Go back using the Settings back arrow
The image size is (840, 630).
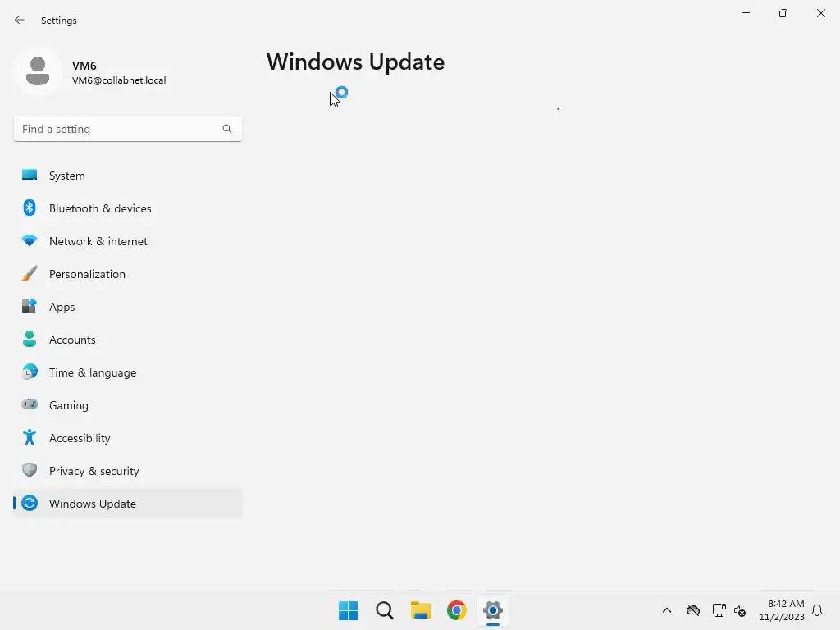(x=20, y=20)
